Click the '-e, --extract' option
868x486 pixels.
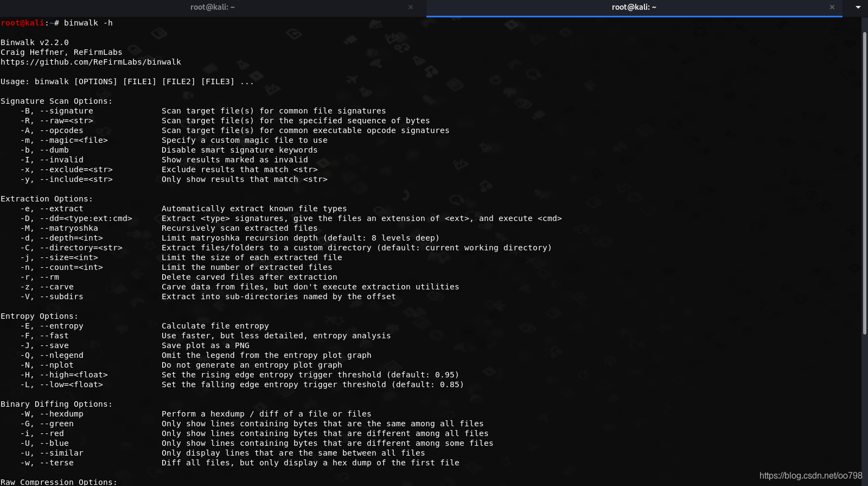pos(52,209)
